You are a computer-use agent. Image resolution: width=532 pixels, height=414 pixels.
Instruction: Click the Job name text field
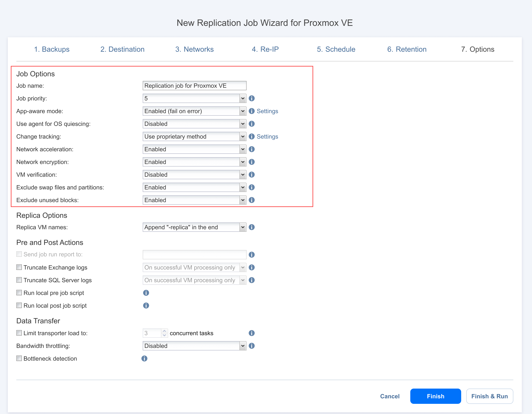[x=194, y=86]
